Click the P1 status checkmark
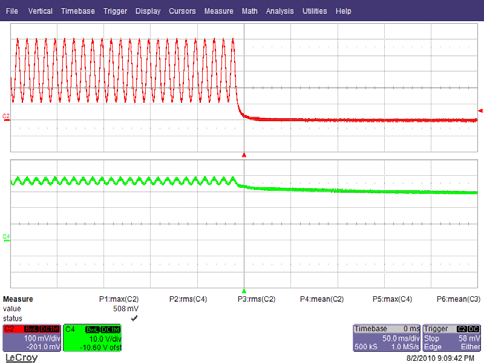484x363 pixels. tap(134, 318)
